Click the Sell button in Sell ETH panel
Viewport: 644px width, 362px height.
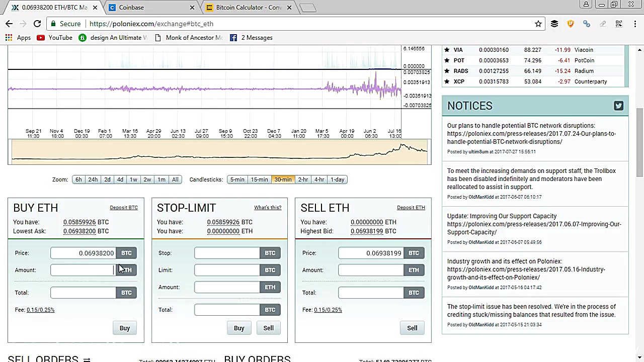[x=412, y=328]
